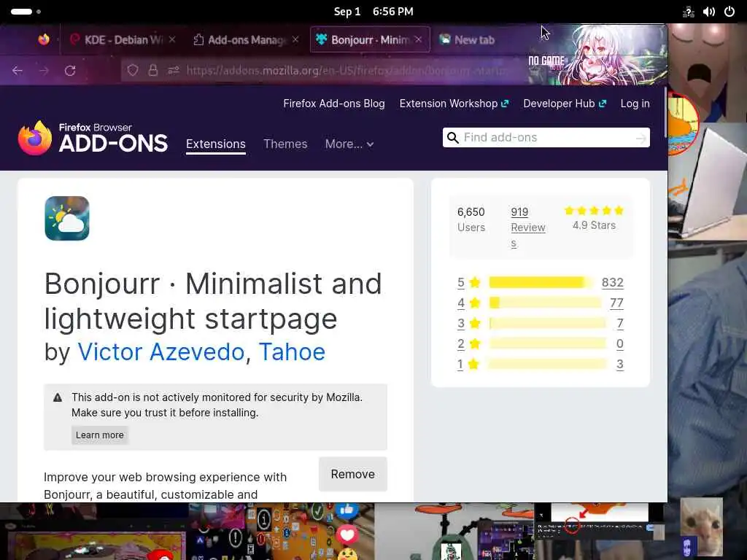Click the Firefox Browser ADD-ONS logo
The height and width of the screenshot is (560, 747).
click(x=93, y=138)
